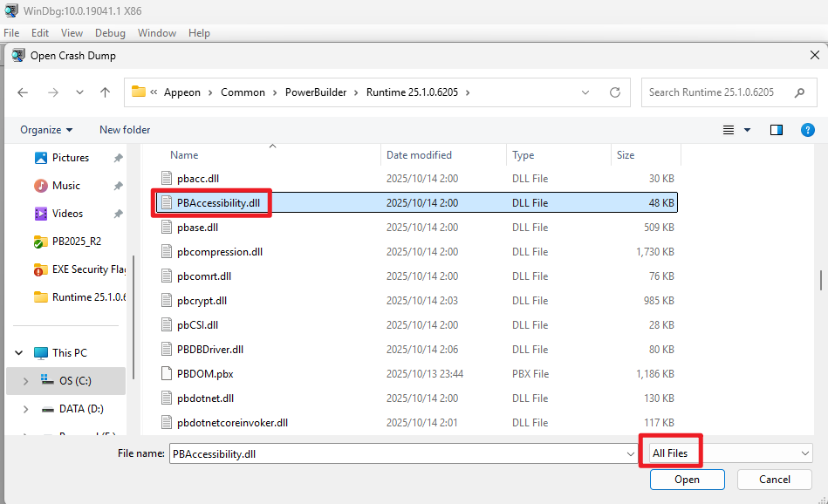The image size is (828, 504).
Task: Click the Open button
Action: point(687,480)
